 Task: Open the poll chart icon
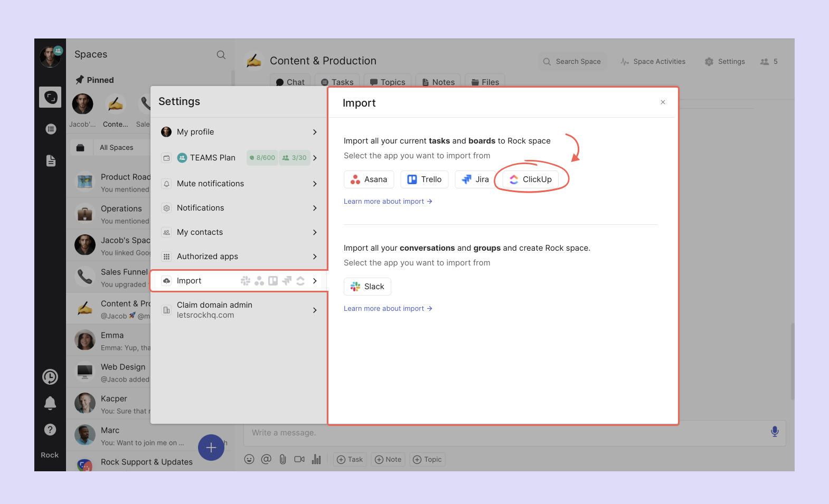click(316, 459)
